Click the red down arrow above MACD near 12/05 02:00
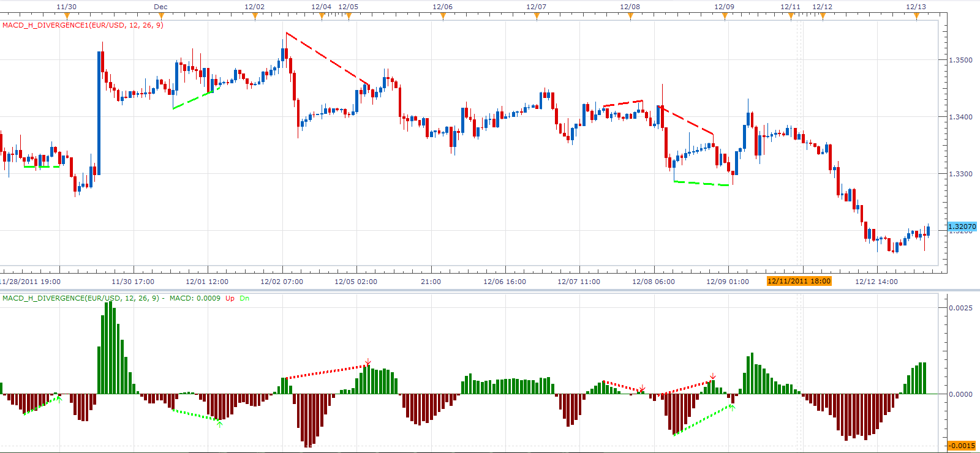Viewport: 980px width, 453px height. (x=367, y=362)
